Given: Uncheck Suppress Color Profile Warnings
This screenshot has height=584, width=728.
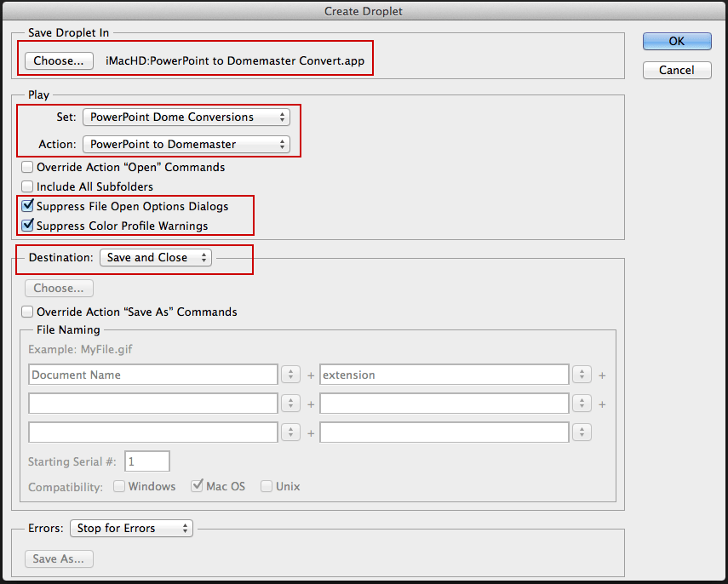Looking at the screenshot, I should (x=28, y=226).
